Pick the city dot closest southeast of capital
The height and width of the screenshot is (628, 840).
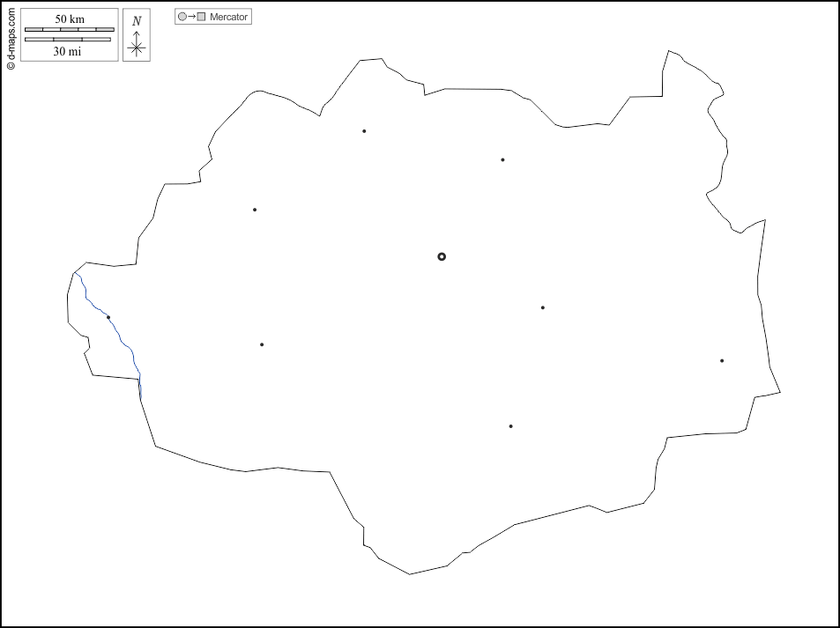pyautogui.click(x=543, y=307)
